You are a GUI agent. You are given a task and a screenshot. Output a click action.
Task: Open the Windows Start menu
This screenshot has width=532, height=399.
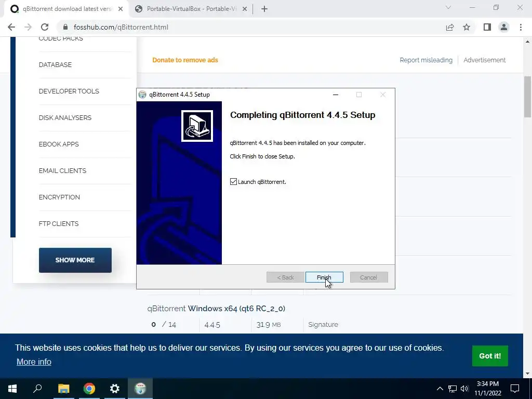tap(12, 389)
